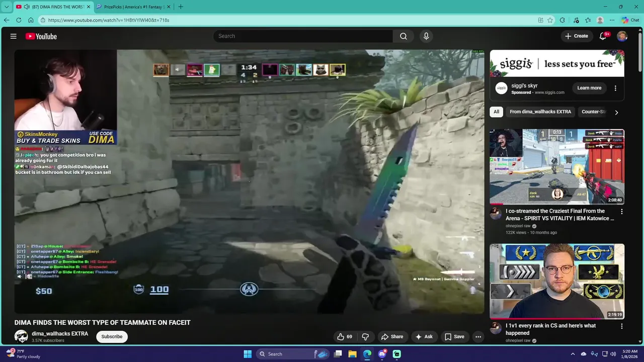This screenshot has width=644, height=362.
Task: Switch to the PrizePicks tab
Action: [x=133, y=7]
